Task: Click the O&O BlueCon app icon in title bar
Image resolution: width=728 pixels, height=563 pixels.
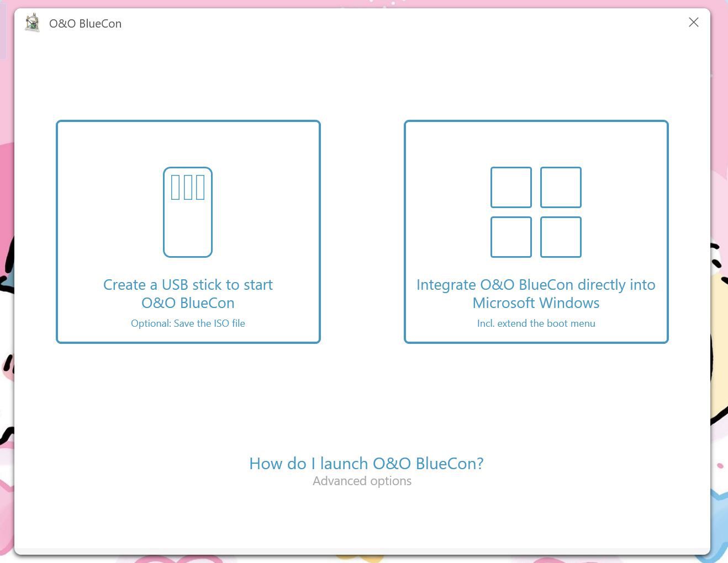Action: click(33, 23)
